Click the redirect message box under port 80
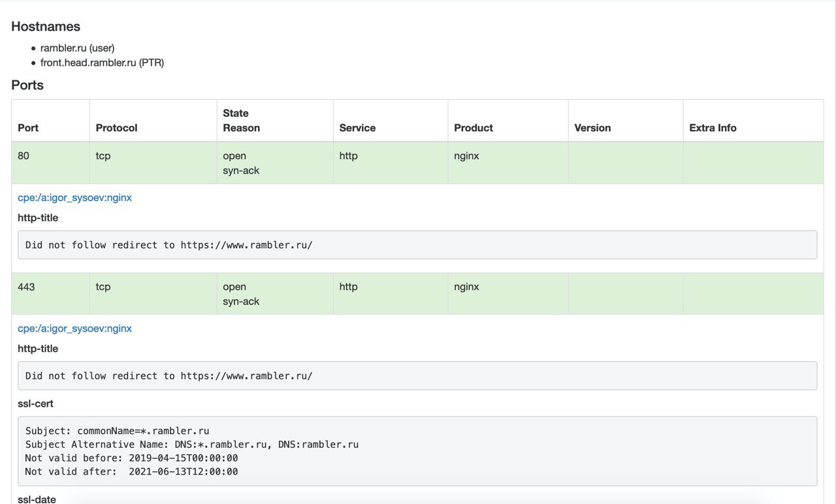Viewport: 836px width, 504px height. tap(417, 245)
